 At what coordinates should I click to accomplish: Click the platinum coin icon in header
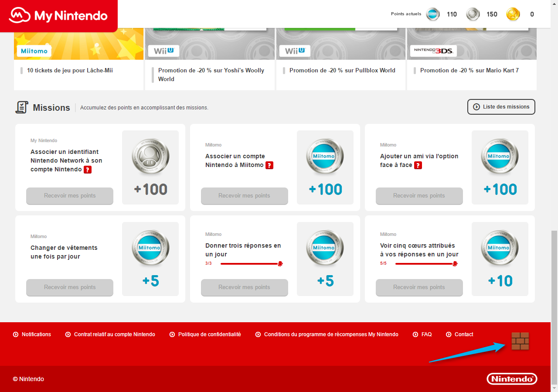473,14
